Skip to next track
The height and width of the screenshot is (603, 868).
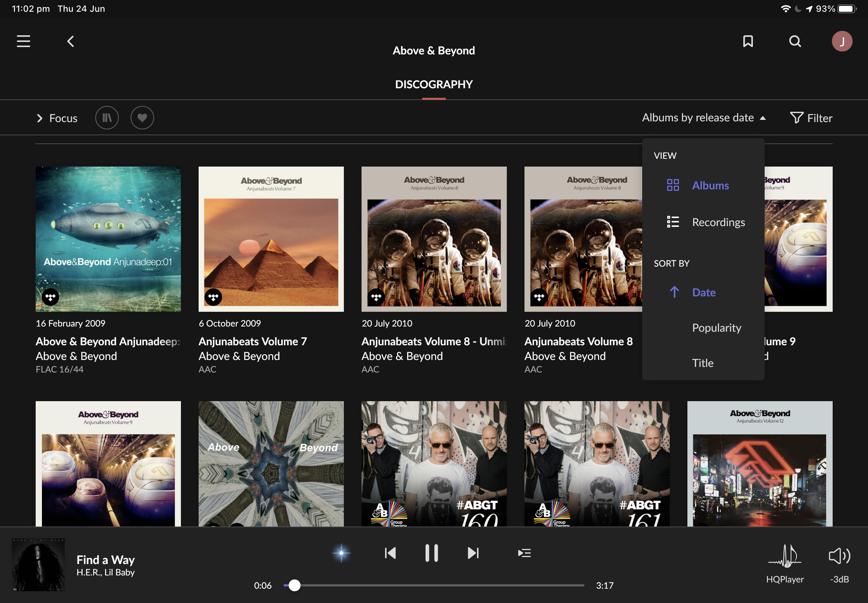473,553
